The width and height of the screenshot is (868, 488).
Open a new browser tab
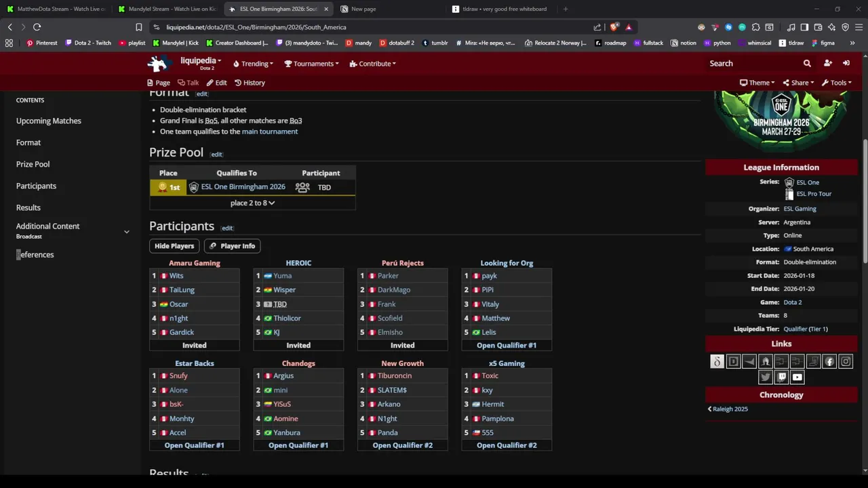[566, 9]
